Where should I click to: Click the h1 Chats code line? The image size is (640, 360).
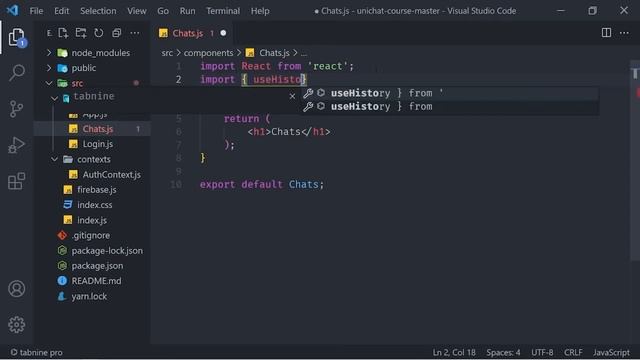tap(289, 132)
